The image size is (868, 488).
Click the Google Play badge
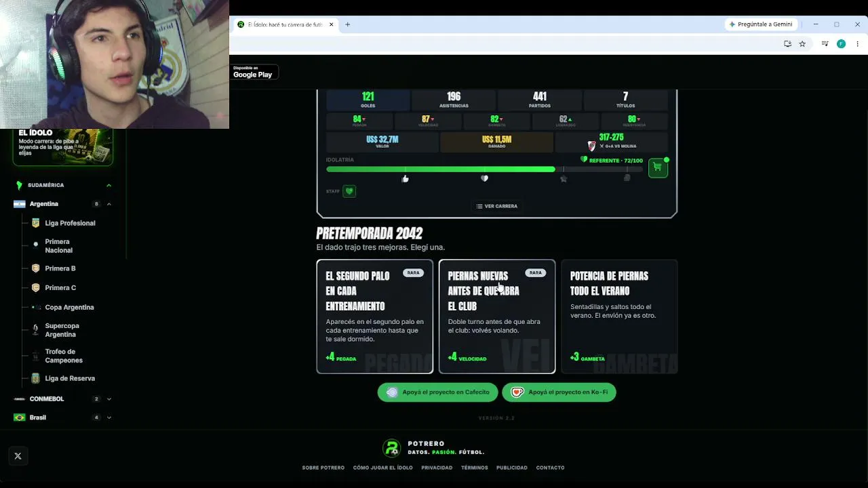[254, 72]
